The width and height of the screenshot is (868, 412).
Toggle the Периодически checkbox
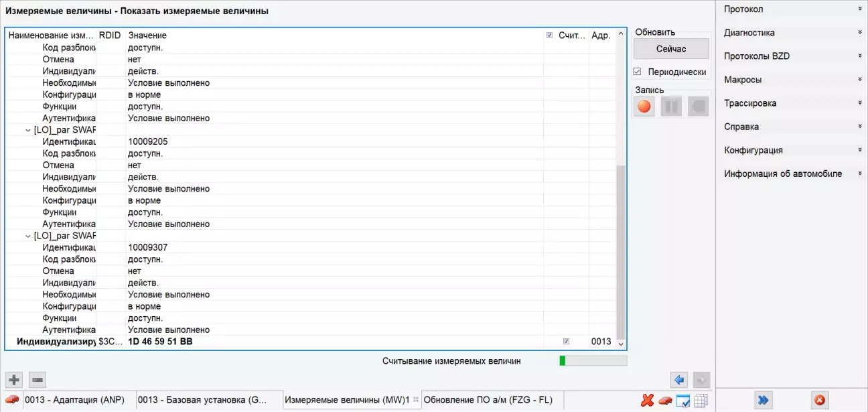[x=638, y=72]
